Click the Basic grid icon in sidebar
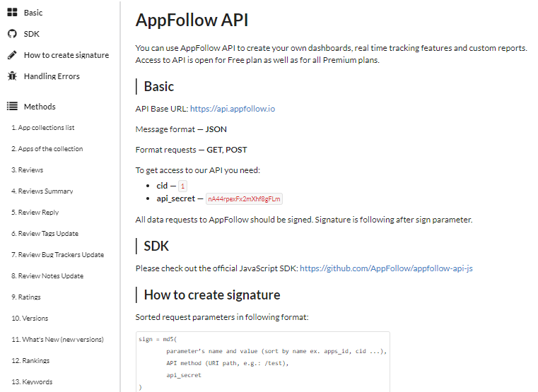 12,13
